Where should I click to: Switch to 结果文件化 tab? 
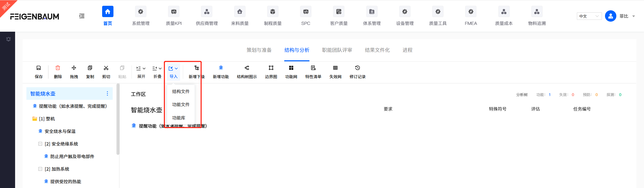(377, 50)
